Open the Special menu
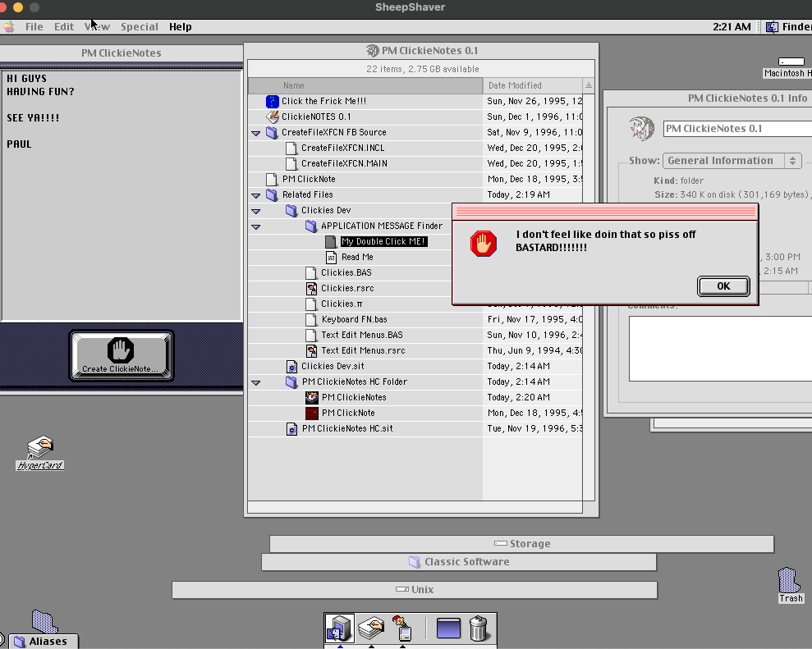Viewport: 812px width, 649px height. tap(140, 27)
